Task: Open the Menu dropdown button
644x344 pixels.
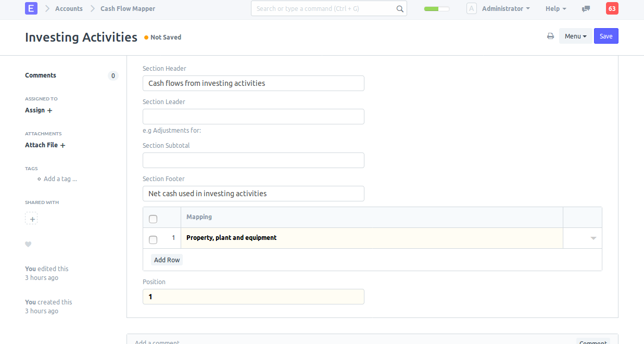Action: click(x=575, y=36)
